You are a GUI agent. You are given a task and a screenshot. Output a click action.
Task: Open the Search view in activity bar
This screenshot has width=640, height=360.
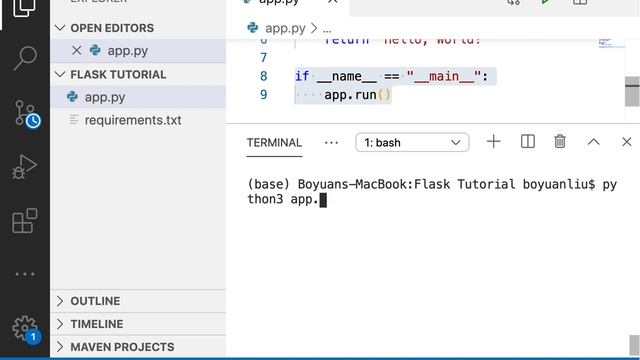pos(25,58)
